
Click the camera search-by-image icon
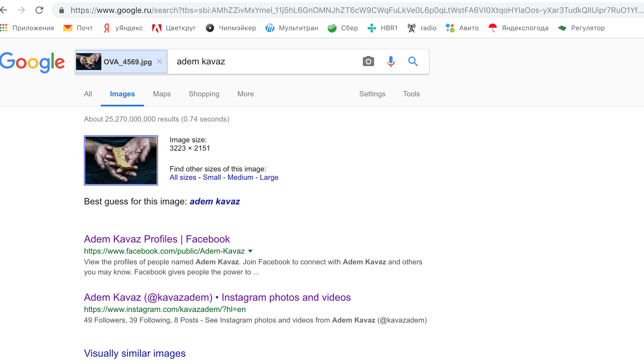(368, 62)
